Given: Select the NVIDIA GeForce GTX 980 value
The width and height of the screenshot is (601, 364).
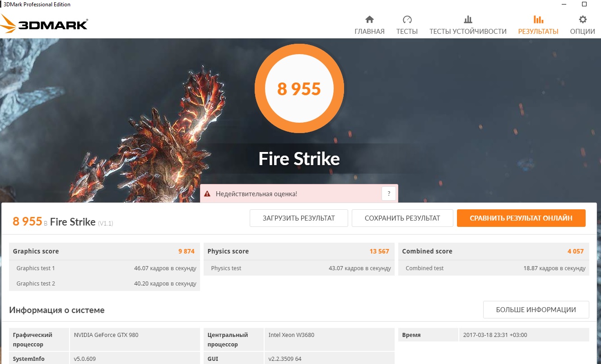Looking at the screenshot, I should (x=106, y=335).
